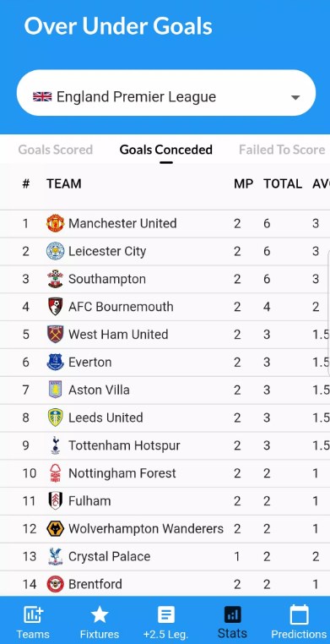Tap the Tottenham Hotspur cockerel logo
The width and height of the screenshot is (330, 644).
55,445
